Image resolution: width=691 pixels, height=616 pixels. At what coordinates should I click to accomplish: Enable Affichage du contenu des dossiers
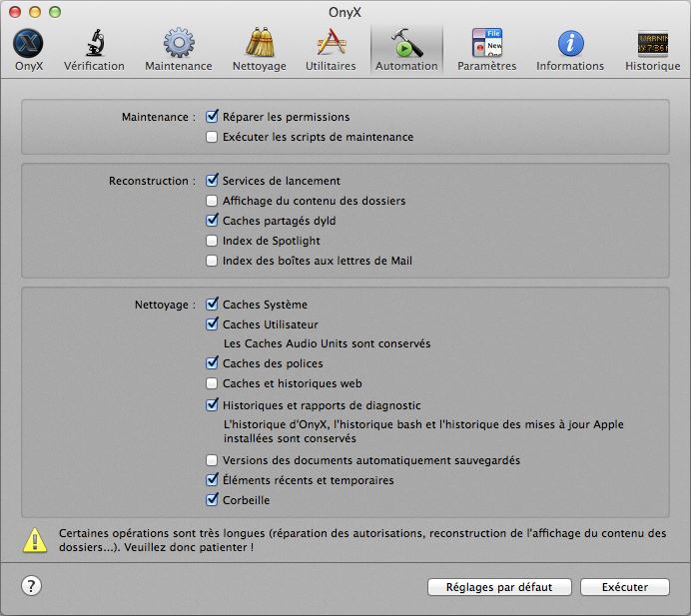[x=212, y=201]
